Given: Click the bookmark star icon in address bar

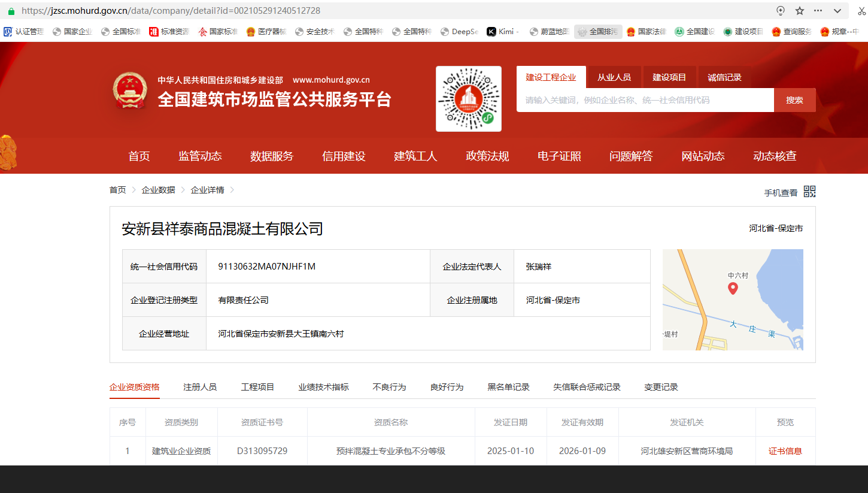Looking at the screenshot, I should click(x=800, y=11).
